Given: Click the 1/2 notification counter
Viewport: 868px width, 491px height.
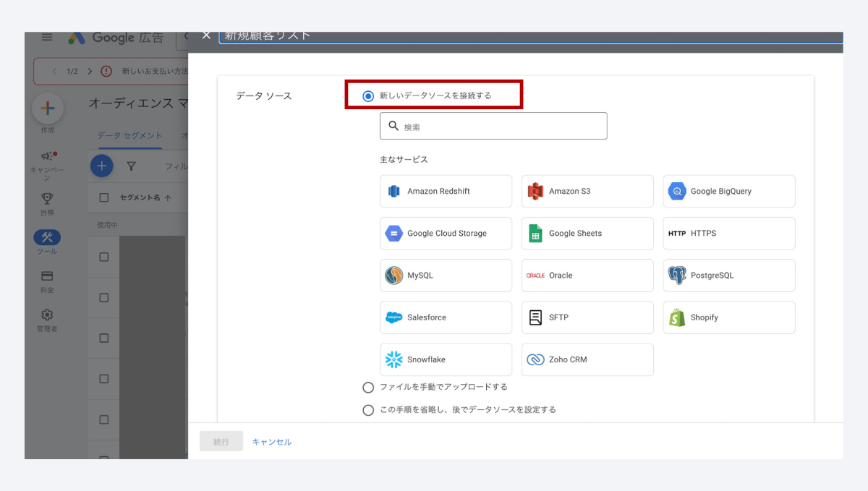Looking at the screenshot, I should coord(72,72).
